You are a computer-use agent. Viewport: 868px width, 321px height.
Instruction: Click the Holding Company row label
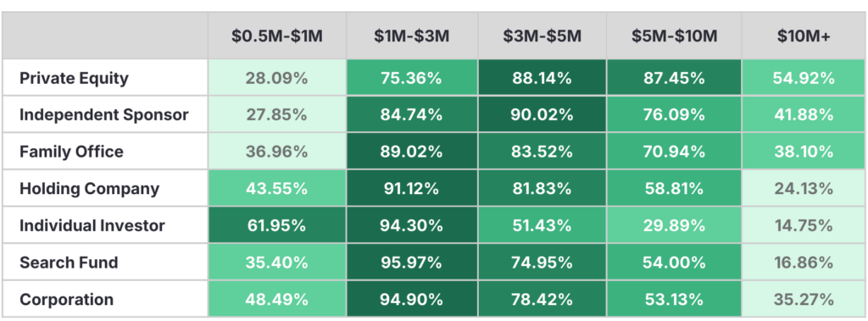89,189
